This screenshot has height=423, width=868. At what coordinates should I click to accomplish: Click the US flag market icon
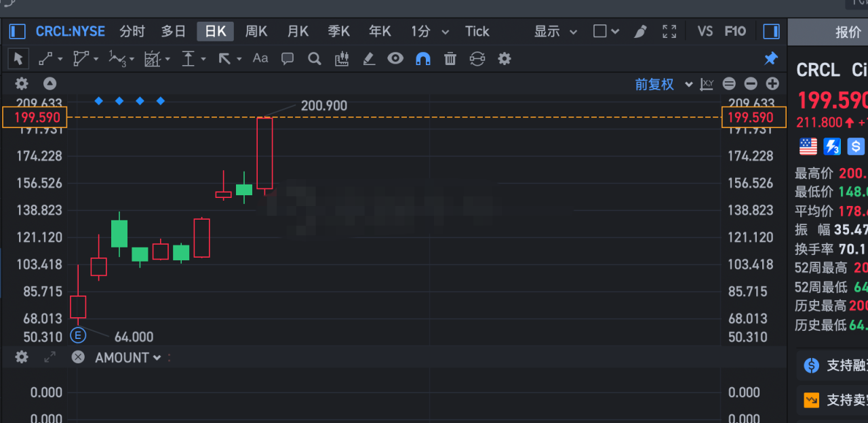tap(808, 146)
